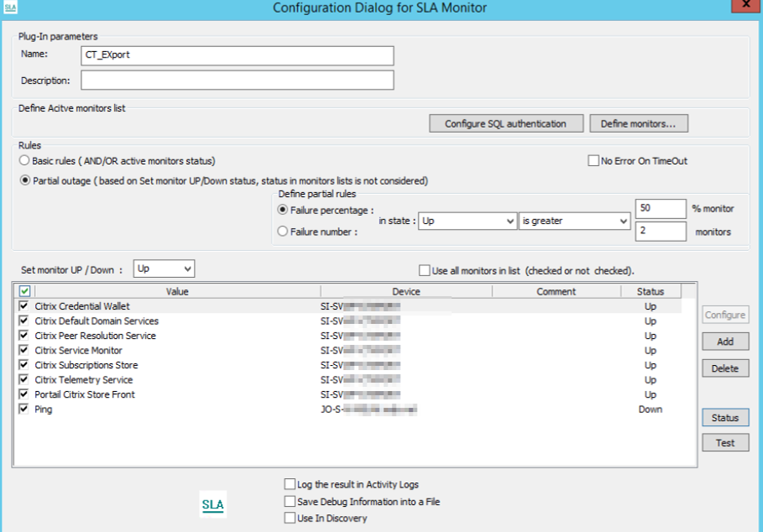Open the 'in state' Up dropdown

pyautogui.click(x=468, y=221)
